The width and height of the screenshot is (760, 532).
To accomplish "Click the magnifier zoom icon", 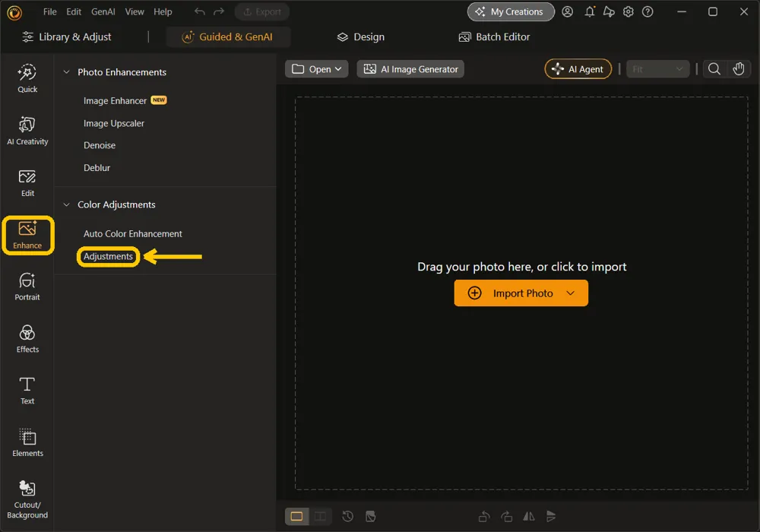I will (714, 69).
